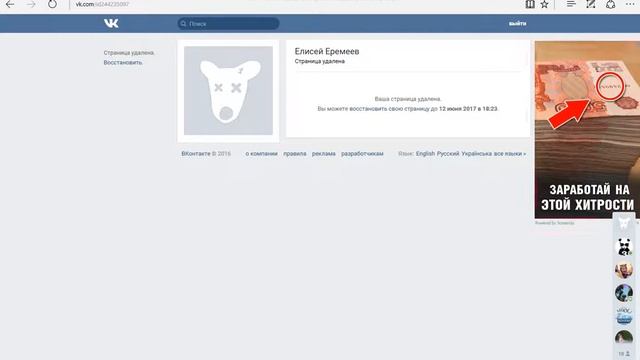
Task: Open the reading view book icon
Action: pyautogui.click(x=530, y=4)
